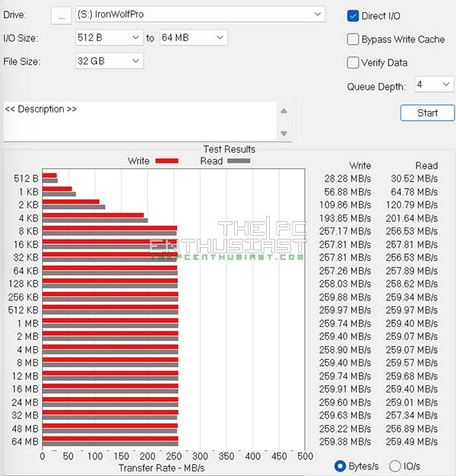This screenshot has height=476, width=456.
Task: Click the 259.38 MB/s write value
Action: (x=345, y=441)
